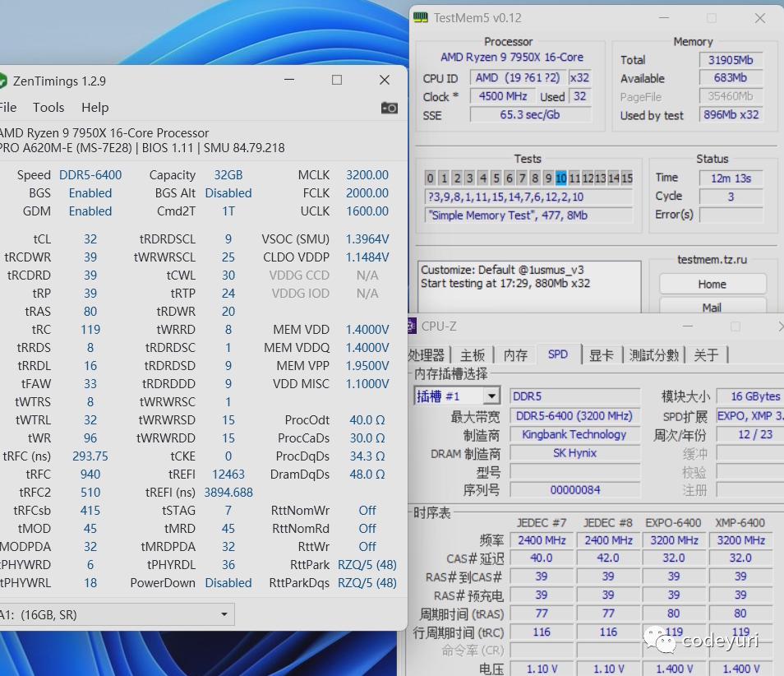Open the ZenTimings File menu

[8, 108]
